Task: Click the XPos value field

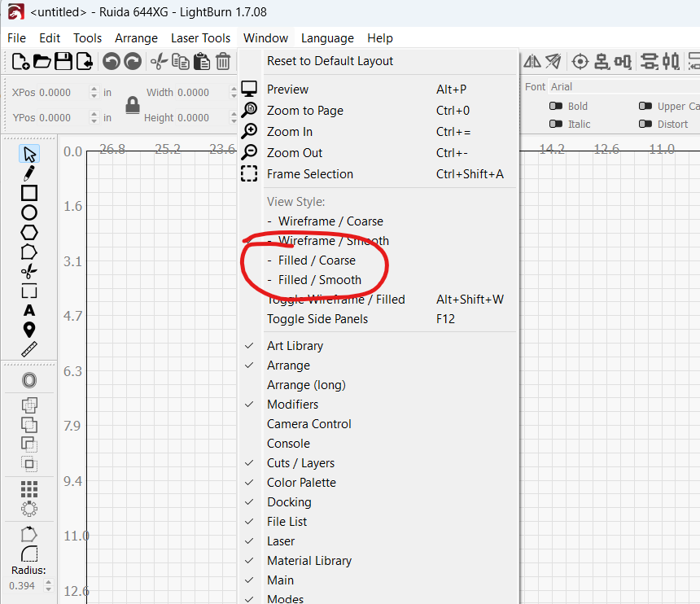Action: click(x=63, y=93)
